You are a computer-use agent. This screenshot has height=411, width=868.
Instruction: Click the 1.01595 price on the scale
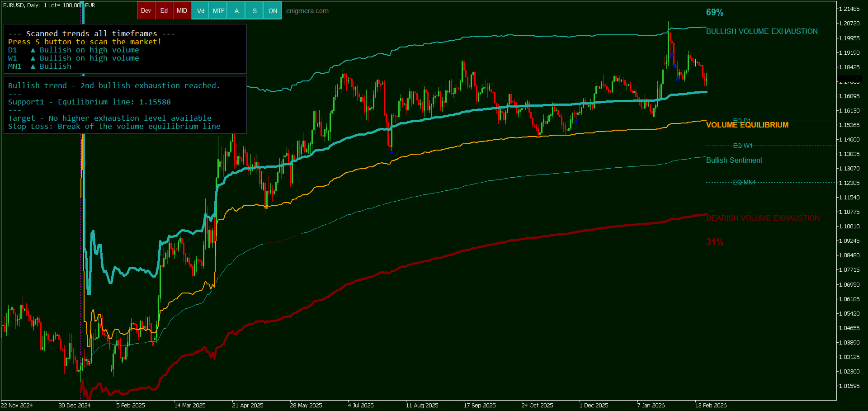point(849,386)
